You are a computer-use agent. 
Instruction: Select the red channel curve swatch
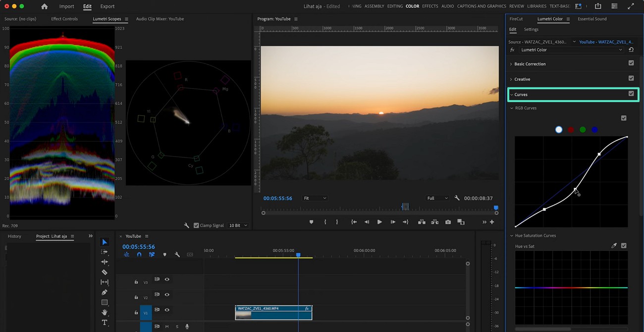tap(571, 130)
